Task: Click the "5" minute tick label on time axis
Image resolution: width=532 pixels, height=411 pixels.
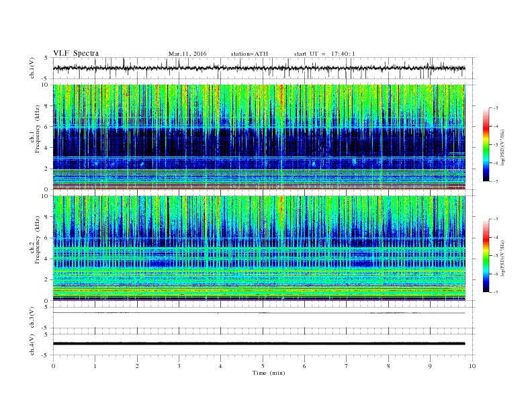Action: [263, 366]
